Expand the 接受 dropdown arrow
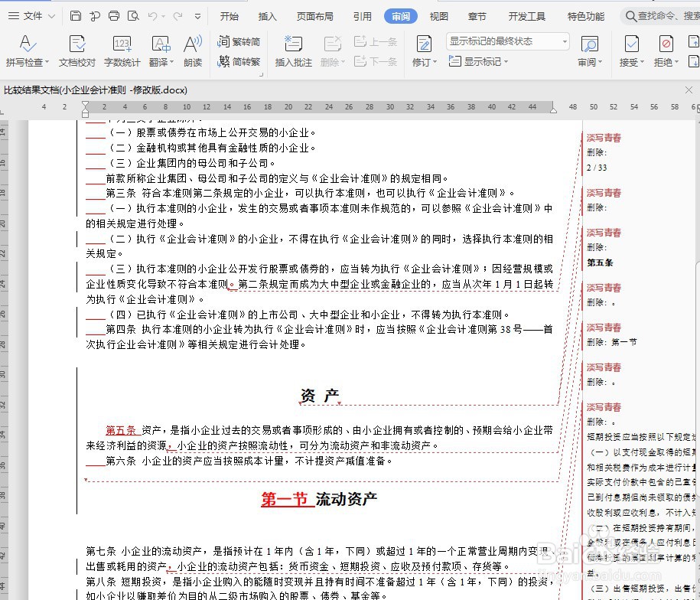Viewport: 700px width, 600px height. (x=642, y=62)
